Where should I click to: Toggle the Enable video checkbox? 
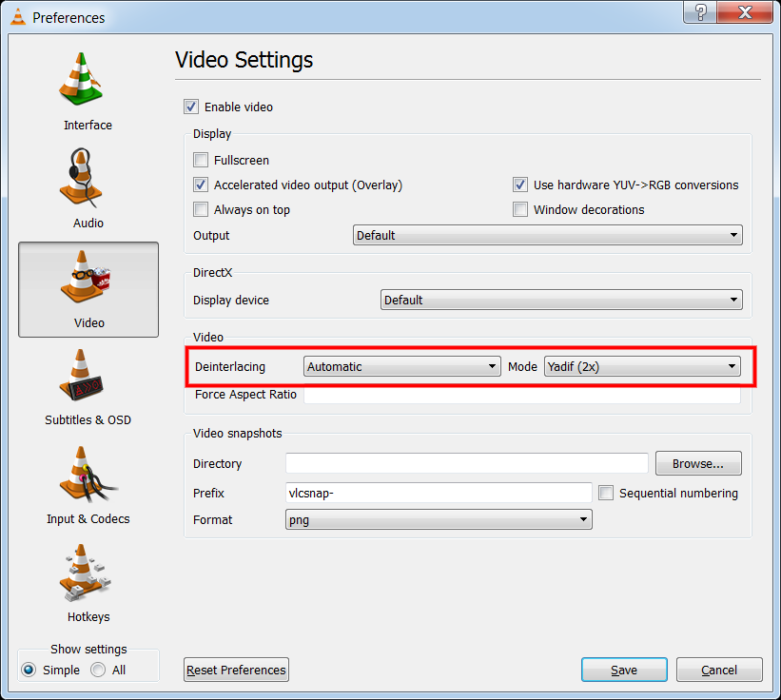point(191,107)
